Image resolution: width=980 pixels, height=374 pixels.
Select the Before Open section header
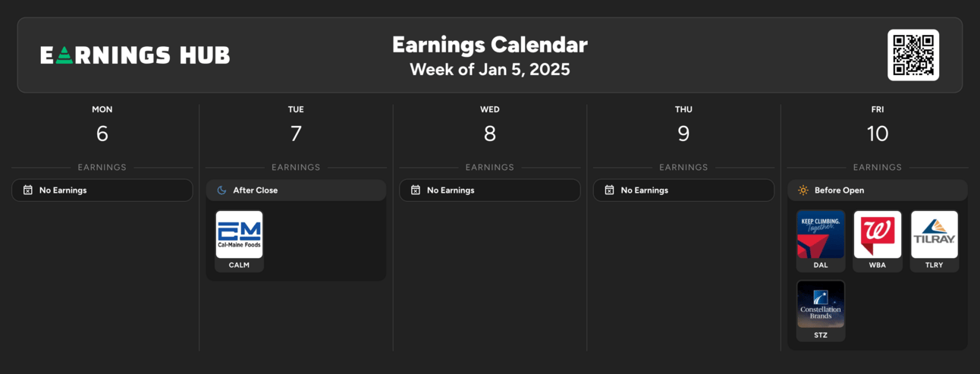tap(878, 190)
